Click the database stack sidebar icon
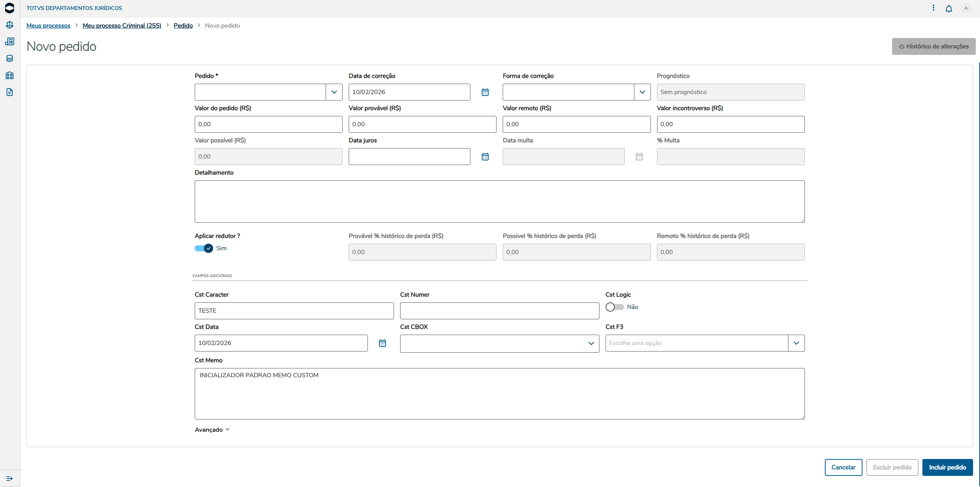Viewport: 980px width, 487px height. pyautogui.click(x=10, y=58)
